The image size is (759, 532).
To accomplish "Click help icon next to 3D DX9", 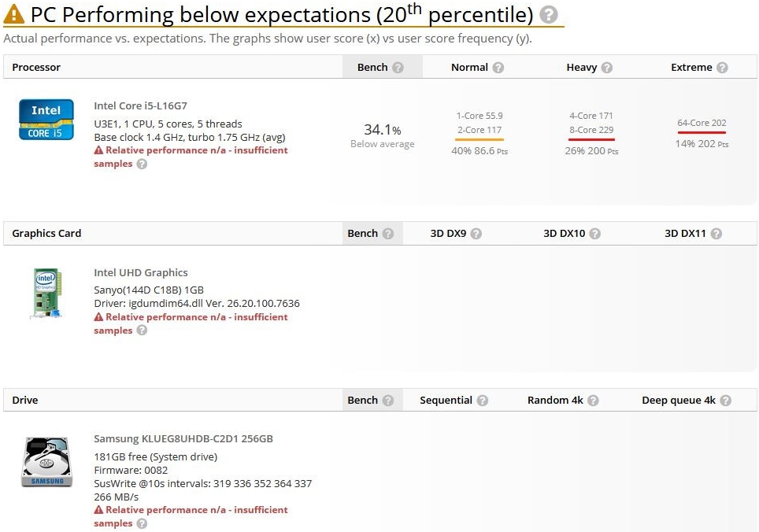I will point(476,234).
